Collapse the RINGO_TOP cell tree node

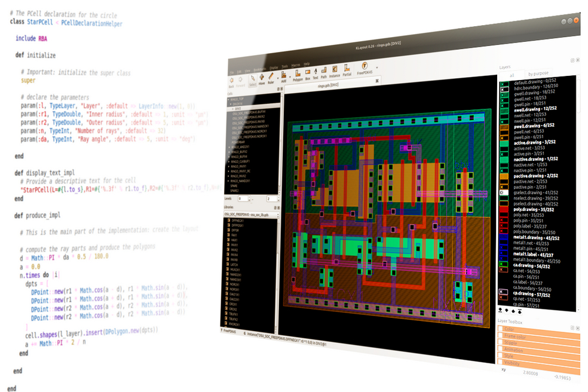pyautogui.click(x=229, y=99)
